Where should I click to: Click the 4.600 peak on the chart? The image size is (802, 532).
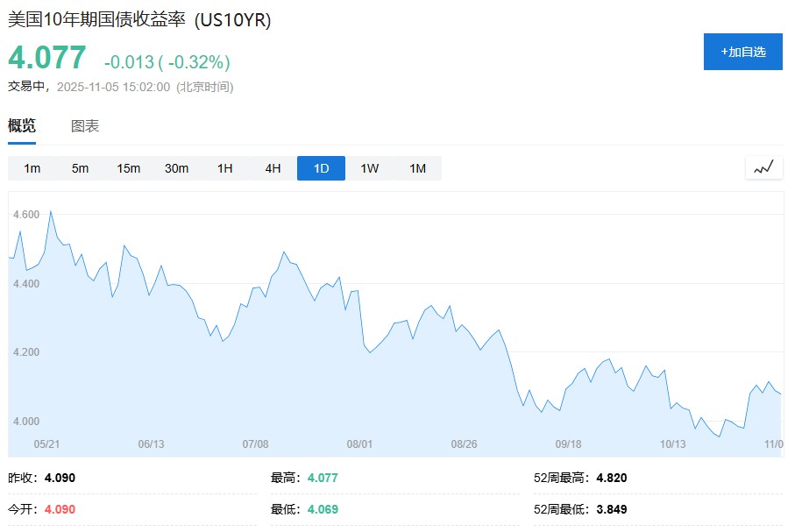coord(51,211)
